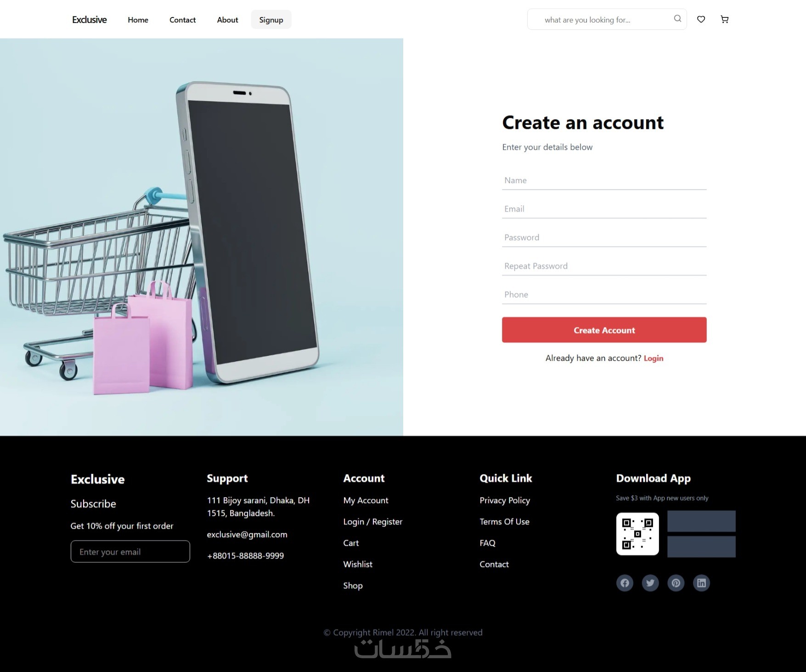Visit the Pinterest social icon

pos(676,583)
